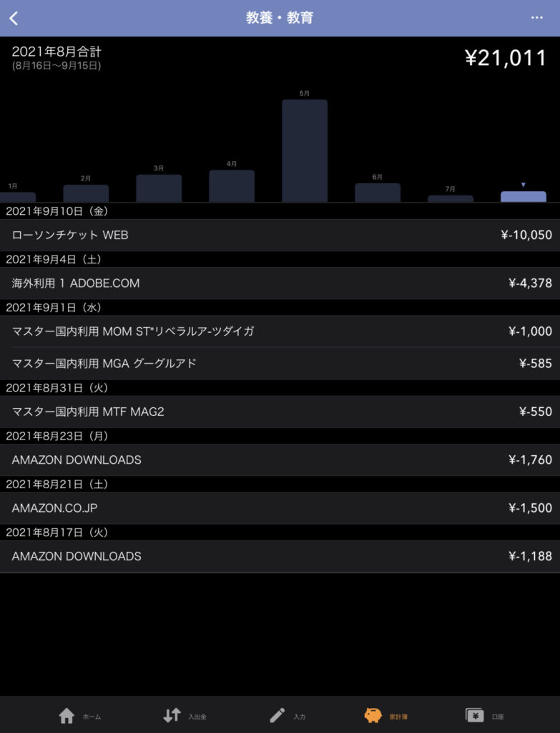Select the April bar in chart
The image size is (560, 733).
point(232,185)
